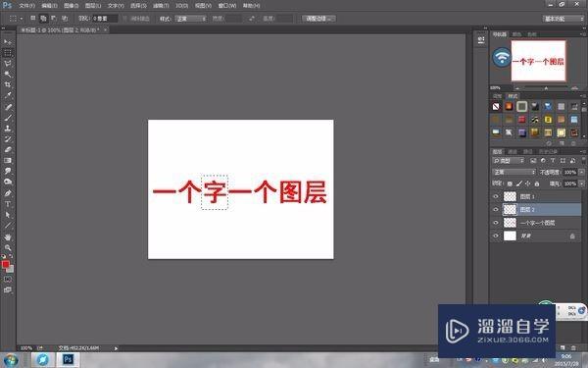Select the Line shape tool
This screenshot has width=588, height=368.
point(8,226)
